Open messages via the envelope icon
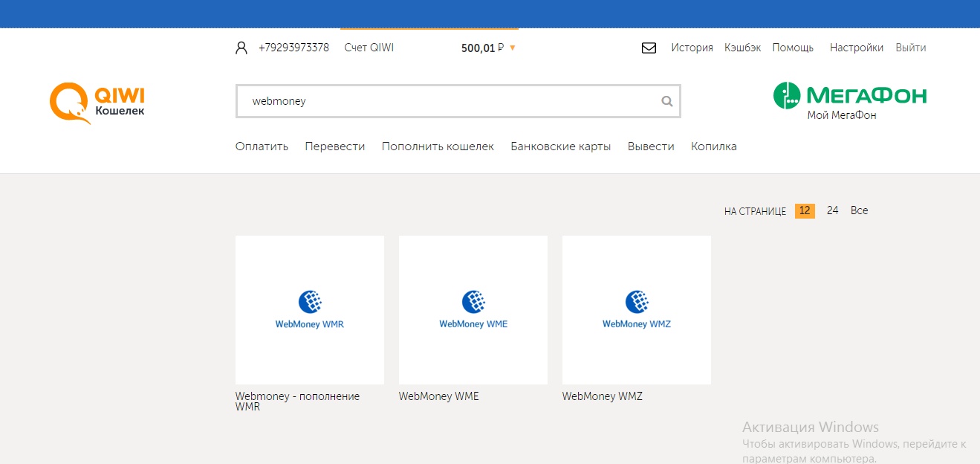This screenshot has height=464, width=980. coord(649,48)
